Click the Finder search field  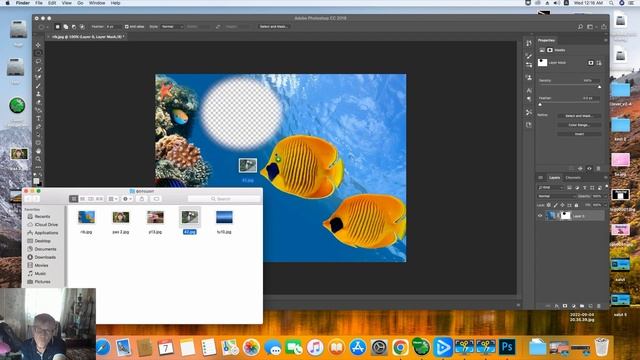tap(224, 199)
